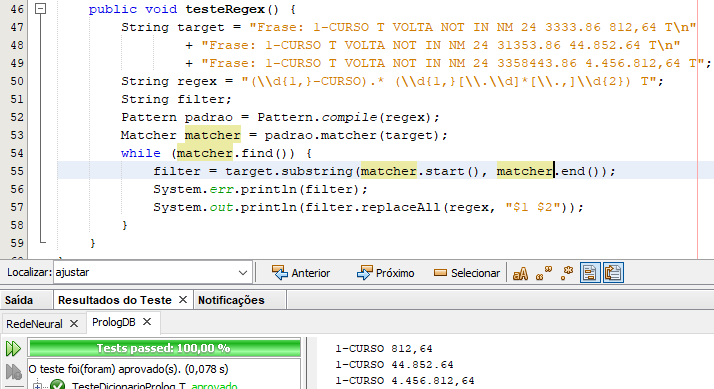Click highlighted 'matcher' variable on line 53
714x389 pixels.
(x=213, y=135)
